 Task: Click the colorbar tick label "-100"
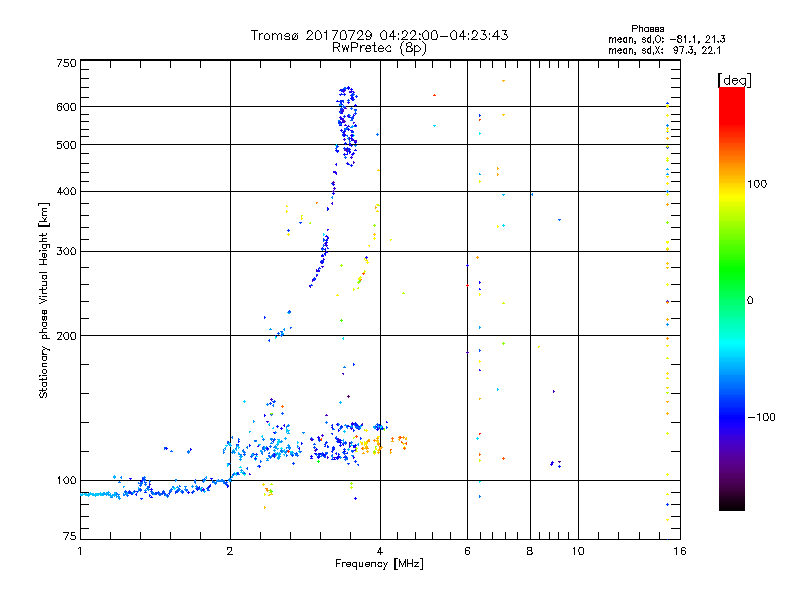click(x=761, y=417)
